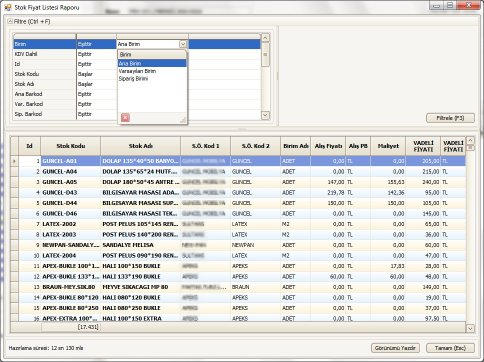Sort by the Birim Adı column header

[295, 146]
